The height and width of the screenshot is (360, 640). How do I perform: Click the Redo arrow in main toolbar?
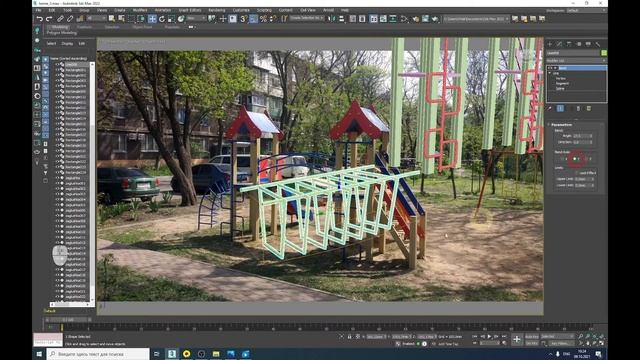[x=49, y=19]
